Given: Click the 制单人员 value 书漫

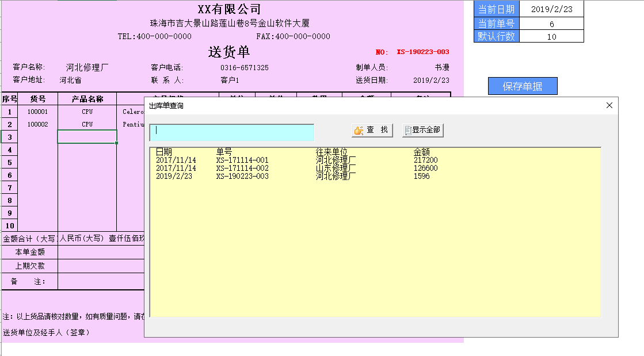Looking at the screenshot, I should [x=441, y=67].
